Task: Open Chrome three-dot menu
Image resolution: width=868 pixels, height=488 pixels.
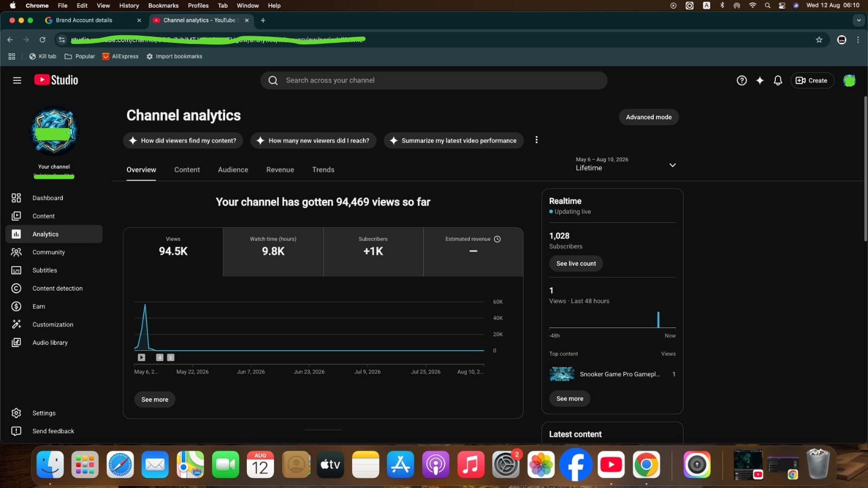Action: click(858, 40)
